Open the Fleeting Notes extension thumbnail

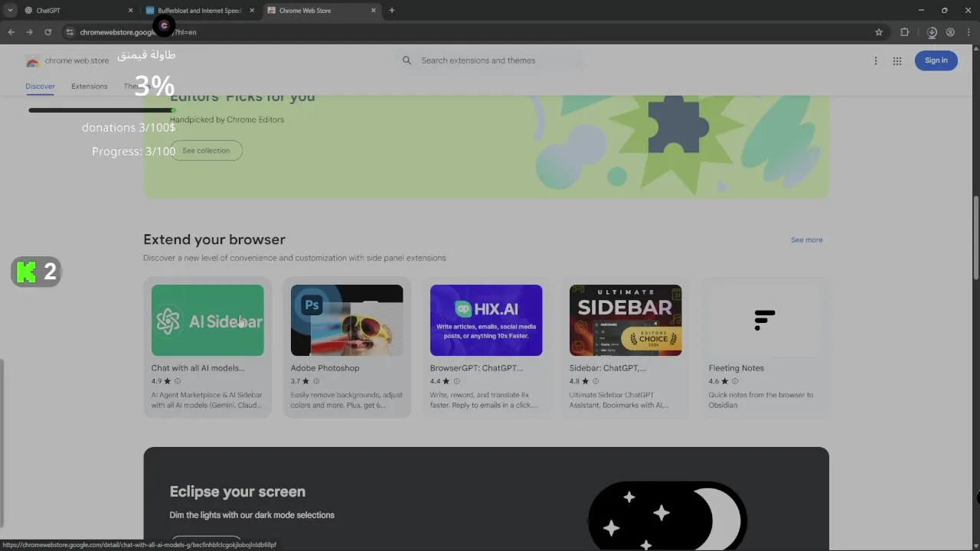tap(765, 321)
